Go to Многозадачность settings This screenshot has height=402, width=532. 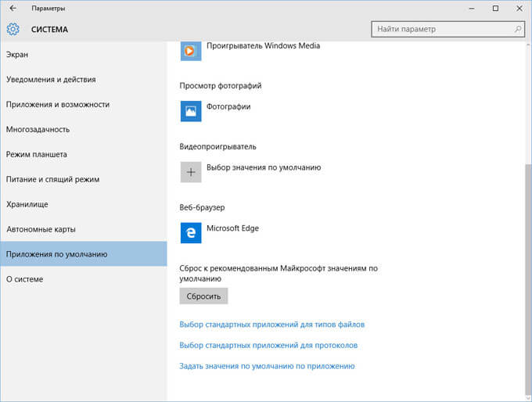point(38,129)
